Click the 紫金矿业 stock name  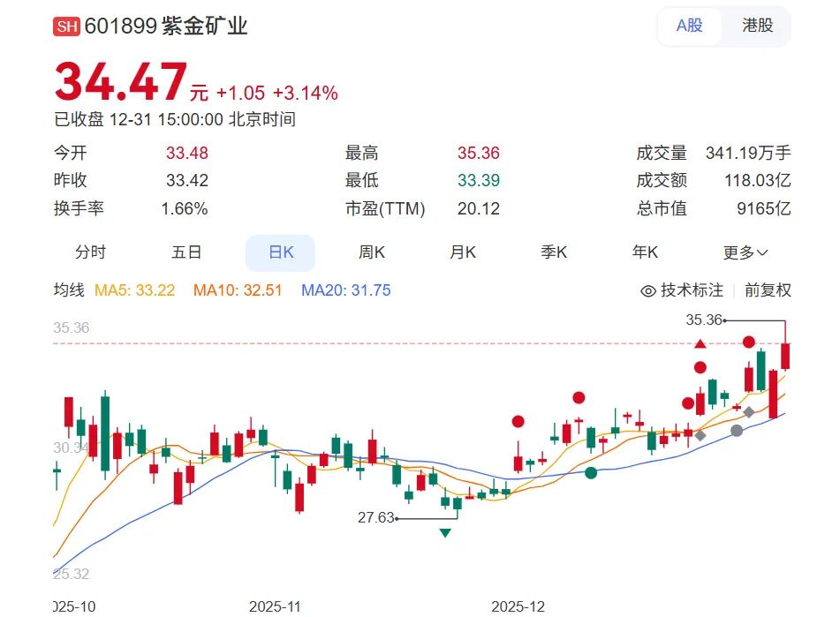click(207, 26)
